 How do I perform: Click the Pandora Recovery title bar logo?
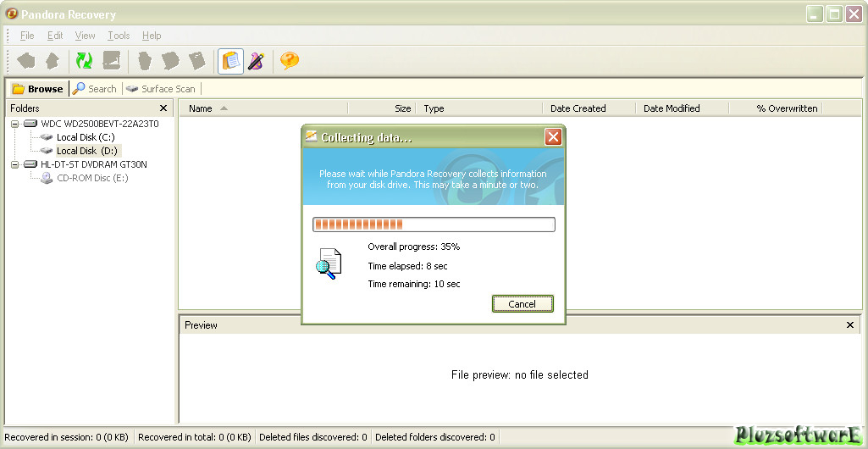point(11,14)
